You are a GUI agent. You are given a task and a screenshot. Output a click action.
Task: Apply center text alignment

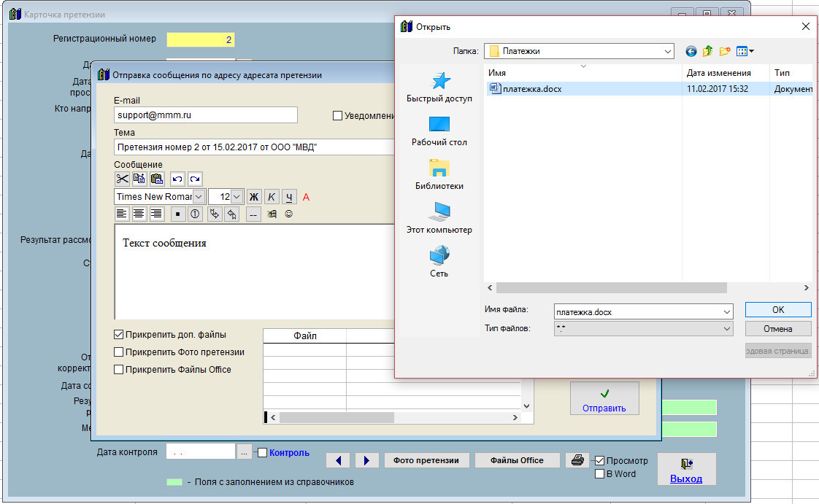139,214
